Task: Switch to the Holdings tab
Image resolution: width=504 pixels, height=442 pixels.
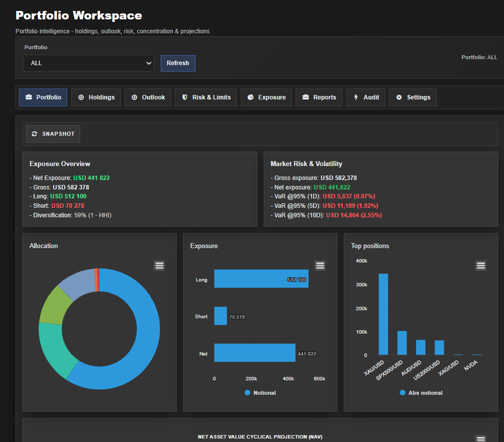Action: pyautogui.click(x=96, y=97)
